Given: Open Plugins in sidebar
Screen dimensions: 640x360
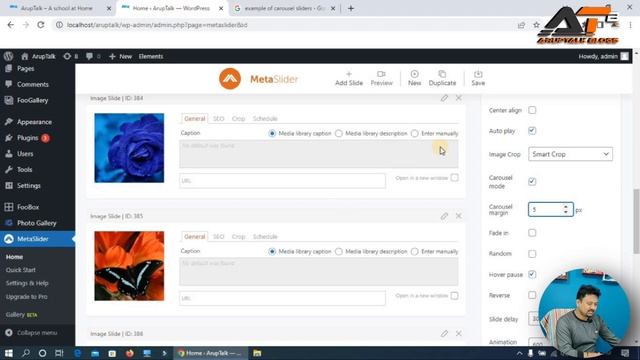Looking at the screenshot, I should pos(27,138).
